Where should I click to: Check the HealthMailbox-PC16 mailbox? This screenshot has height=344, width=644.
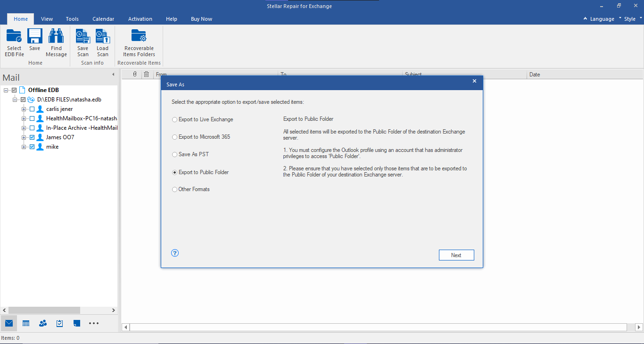[x=32, y=118]
